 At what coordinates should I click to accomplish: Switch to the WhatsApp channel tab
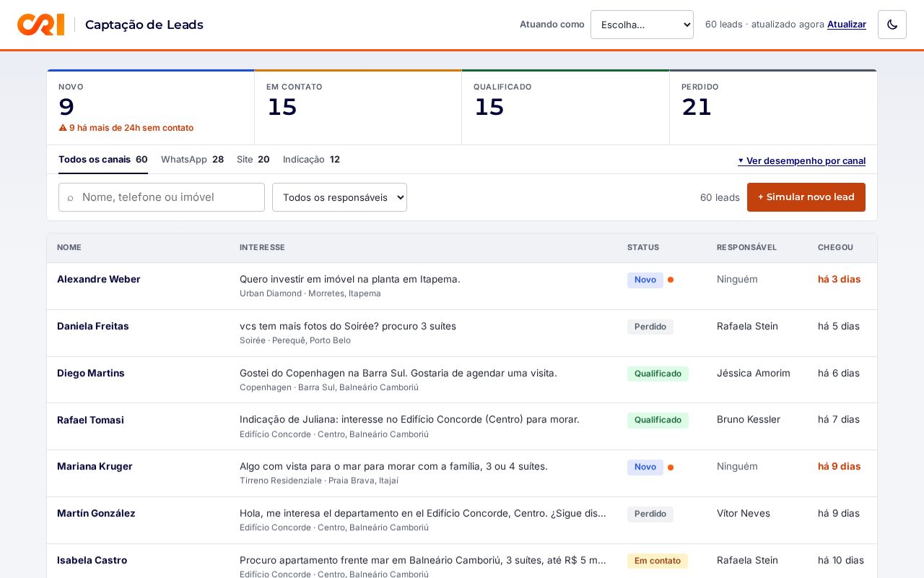pyautogui.click(x=192, y=160)
